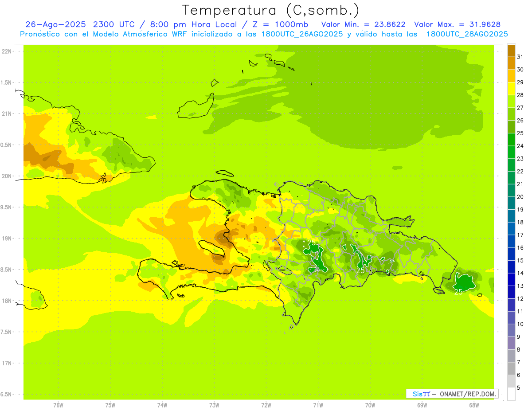Click the '75W' longitude axis label

110,405
